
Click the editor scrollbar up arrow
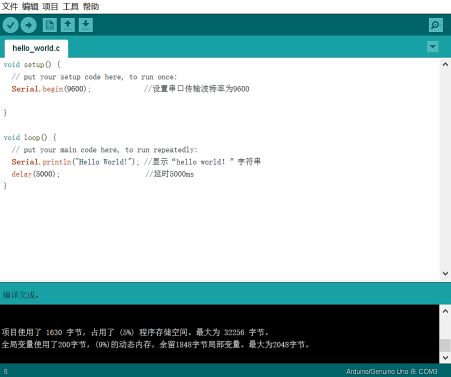pyautogui.click(x=445, y=64)
